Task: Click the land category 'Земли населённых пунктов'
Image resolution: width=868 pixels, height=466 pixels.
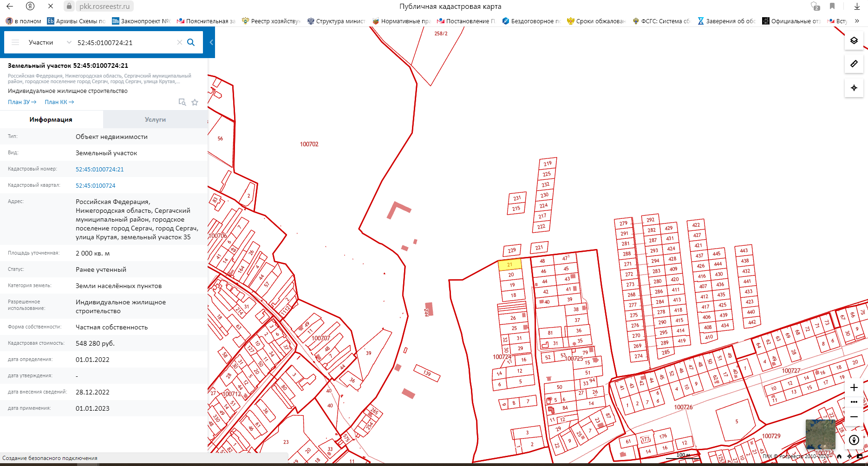Action: pyautogui.click(x=119, y=286)
